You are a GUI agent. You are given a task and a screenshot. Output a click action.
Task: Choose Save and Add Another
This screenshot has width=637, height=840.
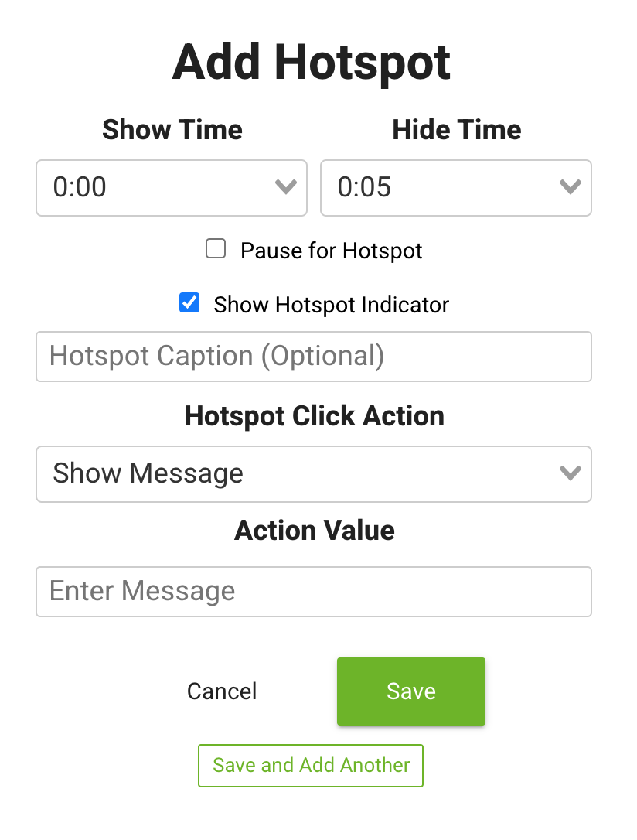(311, 766)
